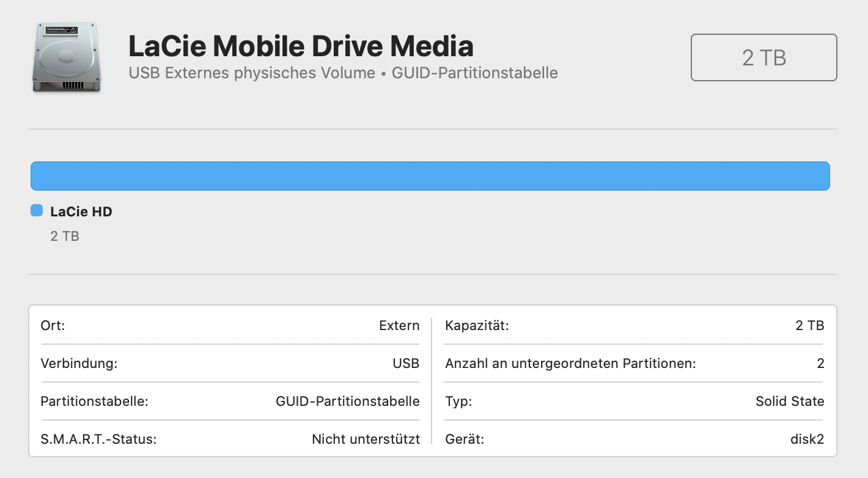The image size is (868, 478).
Task: Click the USB connection value
Action: tap(406, 363)
